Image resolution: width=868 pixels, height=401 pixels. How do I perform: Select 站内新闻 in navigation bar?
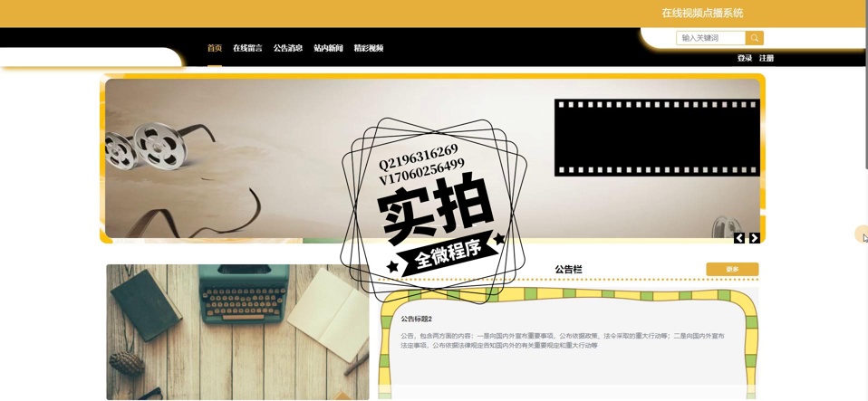328,48
